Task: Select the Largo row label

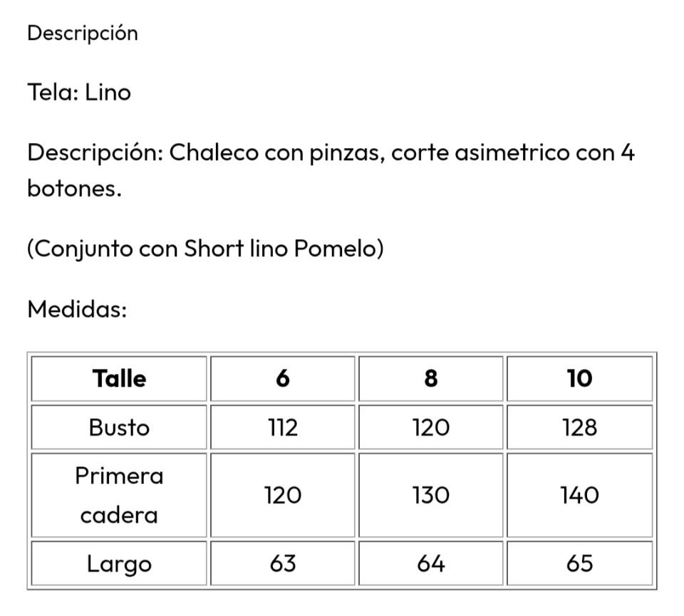Action: [119, 563]
